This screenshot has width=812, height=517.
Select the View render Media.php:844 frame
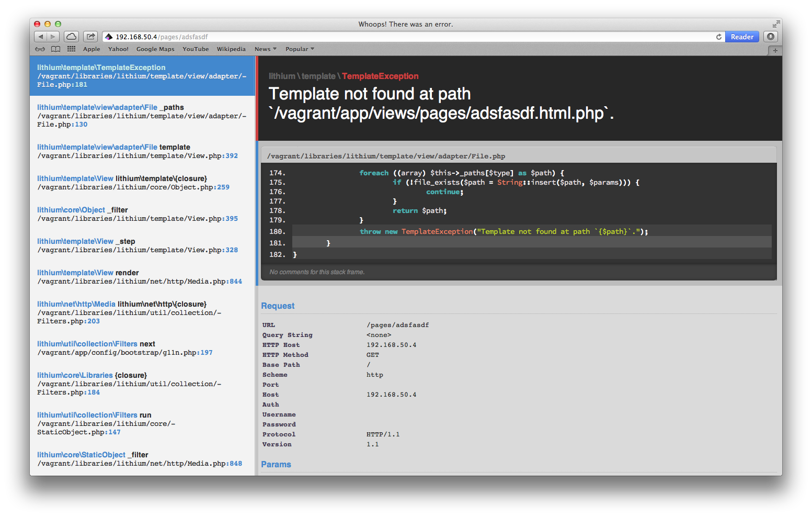click(x=142, y=277)
